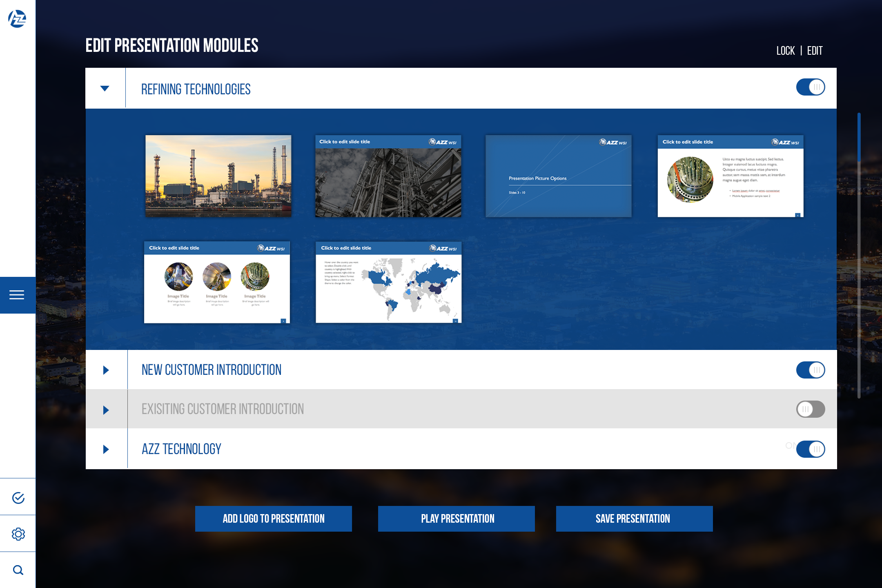
Task: Select the EDIT mode option
Action: [815, 51]
